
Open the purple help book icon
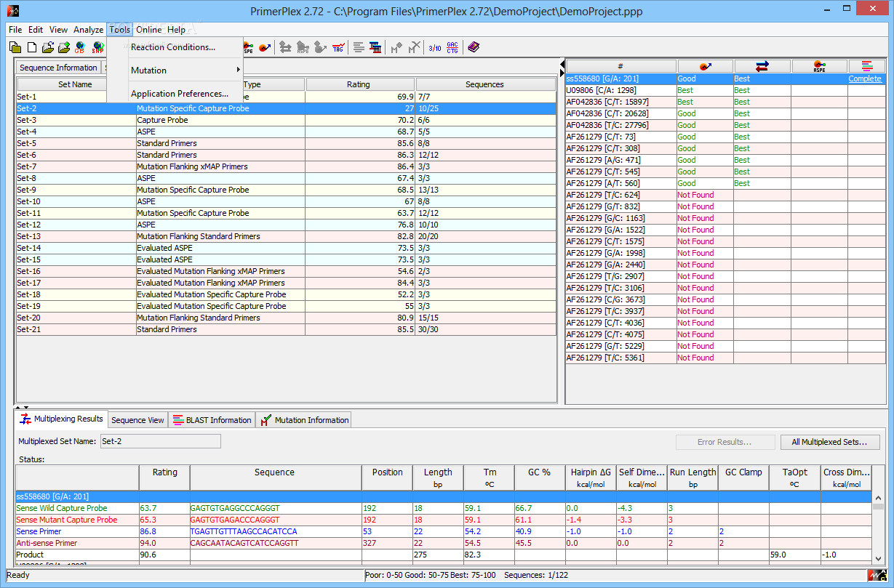[474, 48]
